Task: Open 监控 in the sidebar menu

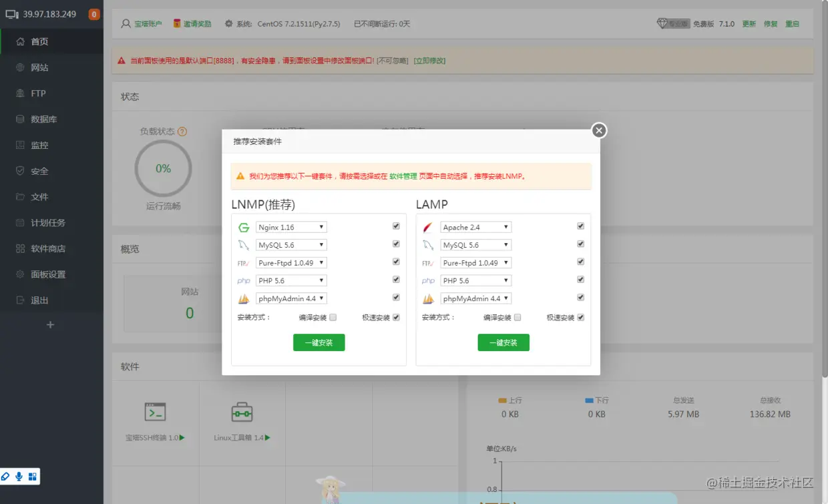Action: click(x=51, y=145)
